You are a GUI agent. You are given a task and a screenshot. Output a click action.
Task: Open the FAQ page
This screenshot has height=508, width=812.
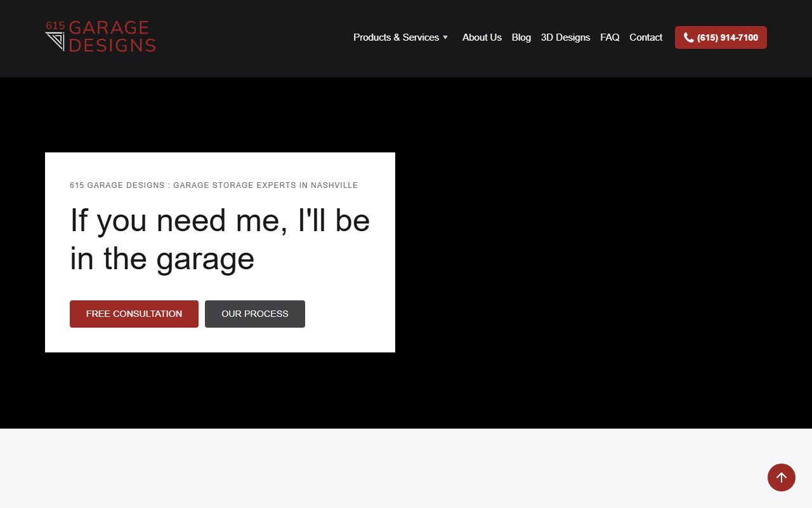[x=610, y=37]
